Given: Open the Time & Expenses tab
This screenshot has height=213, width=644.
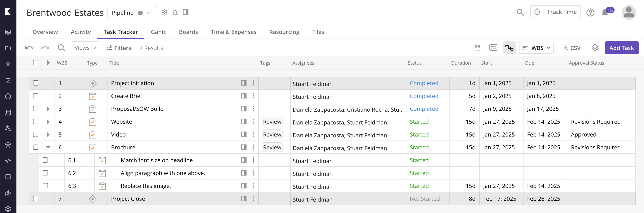Looking at the screenshot, I should click(233, 32).
